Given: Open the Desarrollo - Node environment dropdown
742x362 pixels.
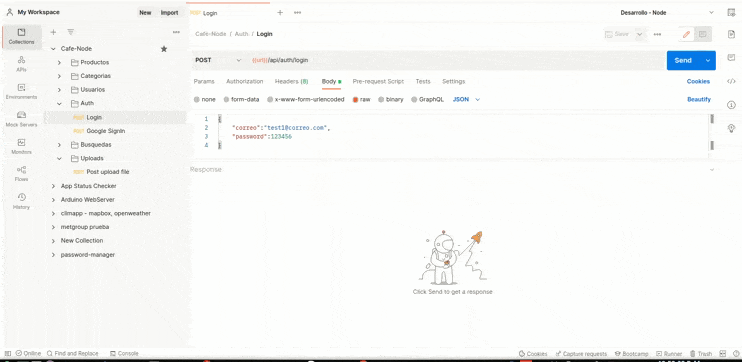Looking at the screenshot, I should 667,13.
